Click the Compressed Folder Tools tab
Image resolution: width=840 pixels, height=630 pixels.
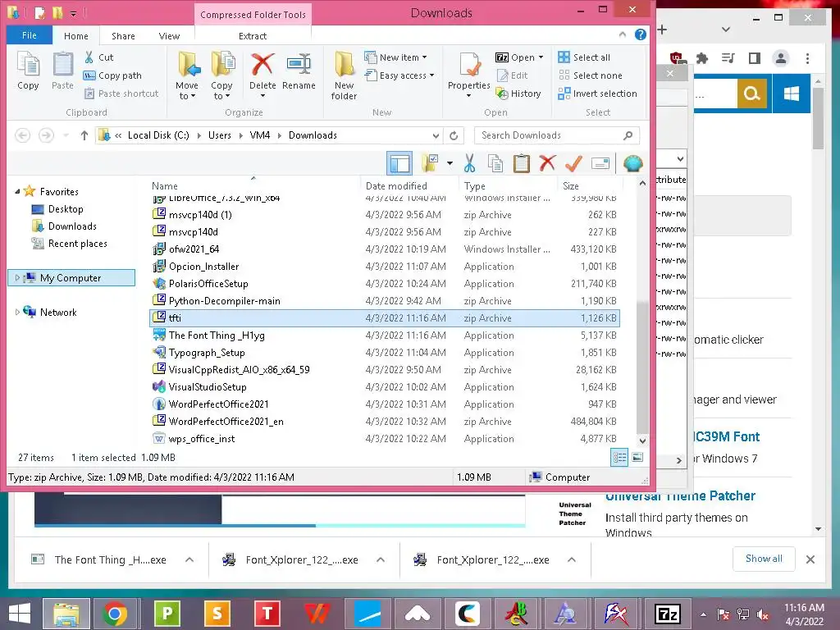point(253,15)
